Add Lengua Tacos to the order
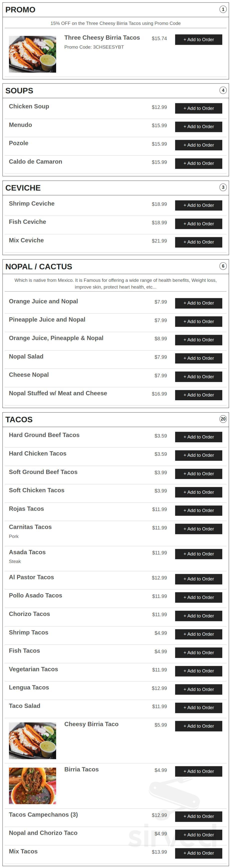The width and height of the screenshot is (231, 868). pos(198,689)
